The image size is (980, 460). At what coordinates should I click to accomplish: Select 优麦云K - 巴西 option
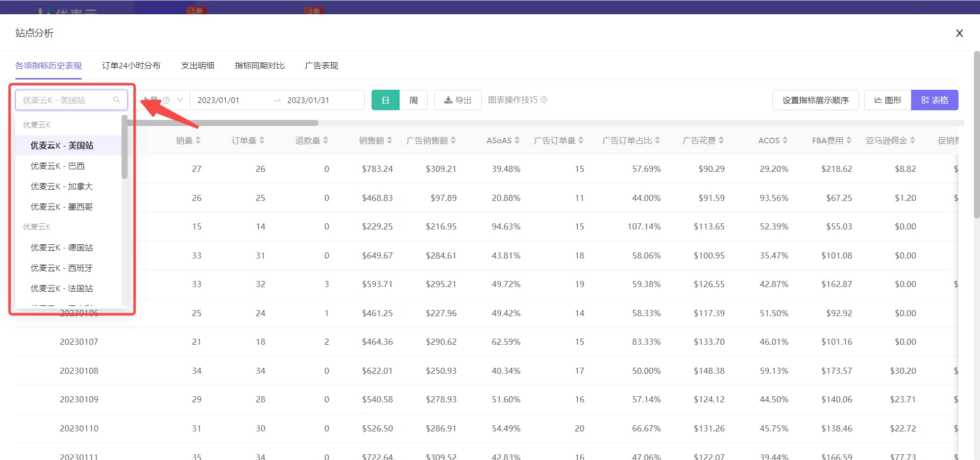[x=68, y=166]
